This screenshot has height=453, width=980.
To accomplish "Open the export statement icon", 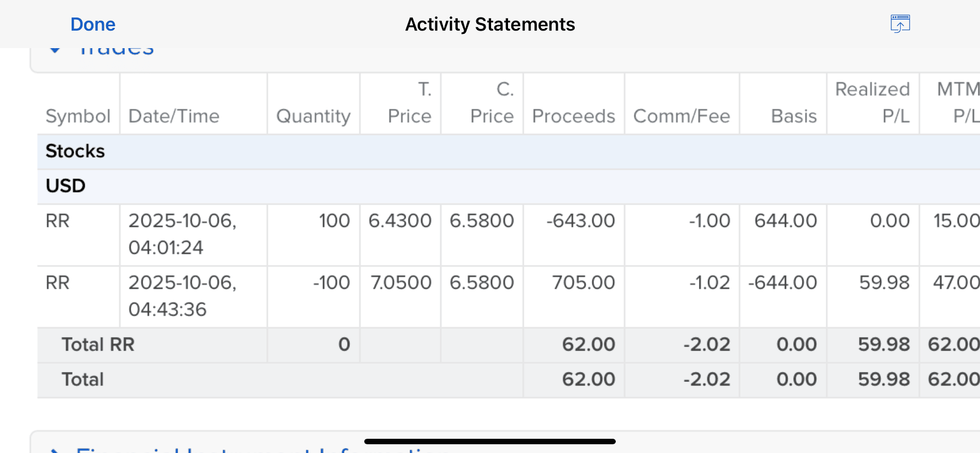I will click(x=900, y=24).
